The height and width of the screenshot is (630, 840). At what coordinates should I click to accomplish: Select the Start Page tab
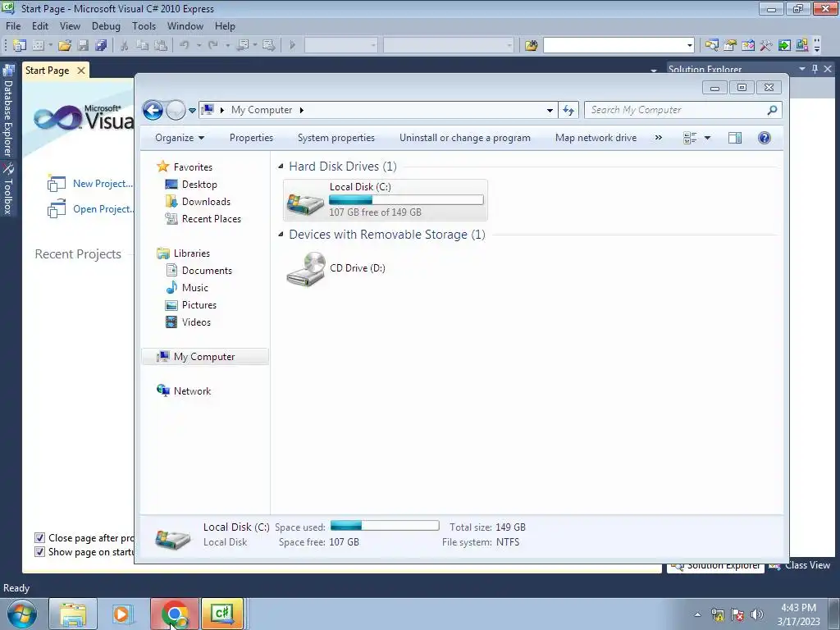click(47, 71)
